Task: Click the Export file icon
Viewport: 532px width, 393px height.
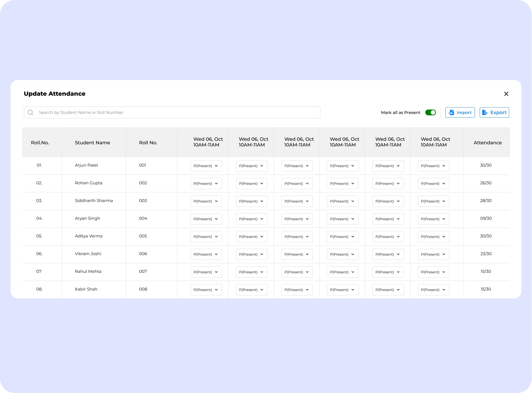Action: click(485, 113)
